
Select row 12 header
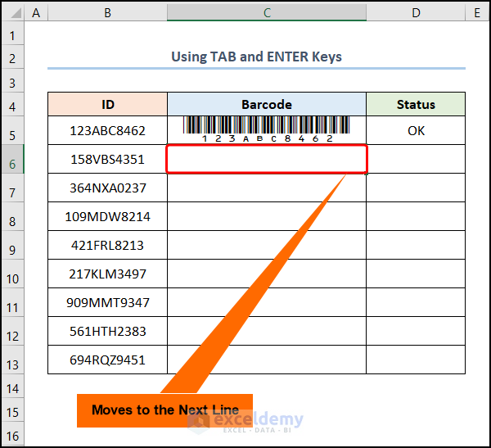12,331
